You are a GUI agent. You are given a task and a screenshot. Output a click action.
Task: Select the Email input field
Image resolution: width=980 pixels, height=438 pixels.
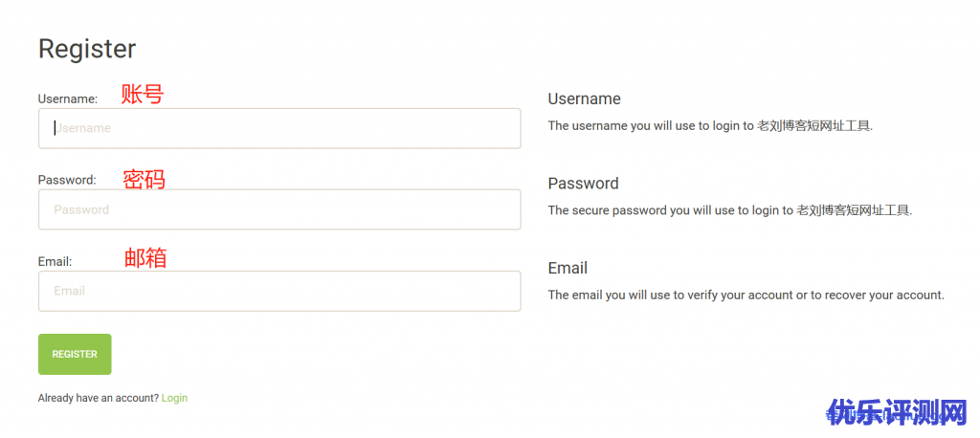[278, 291]
